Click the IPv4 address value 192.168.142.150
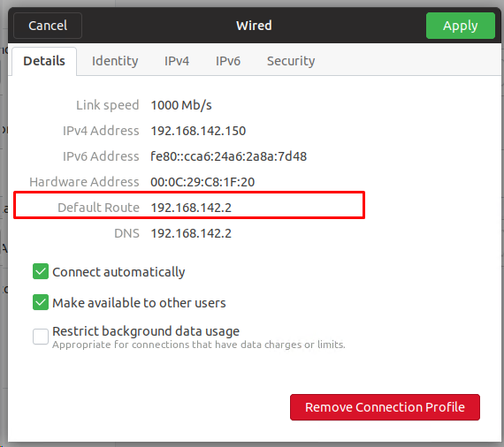This screenshot has width=504, height=447. [198, 131]
